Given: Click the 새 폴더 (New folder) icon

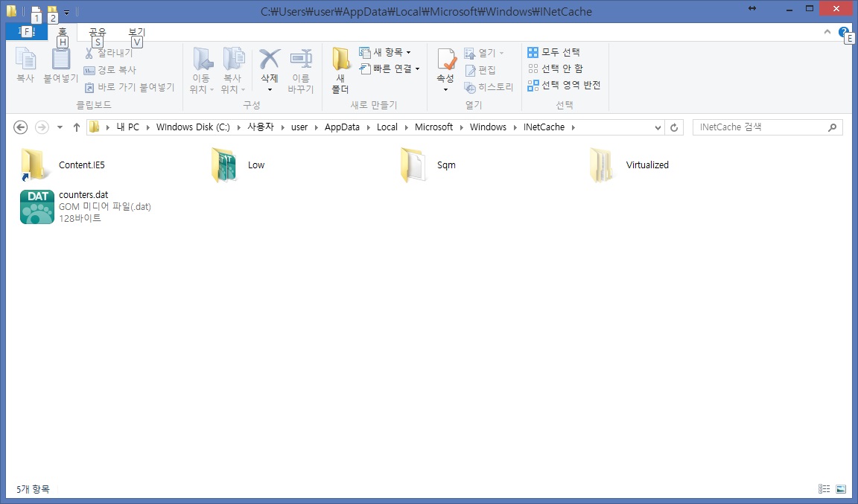Looking at the screenshot, I should (340, 60).
